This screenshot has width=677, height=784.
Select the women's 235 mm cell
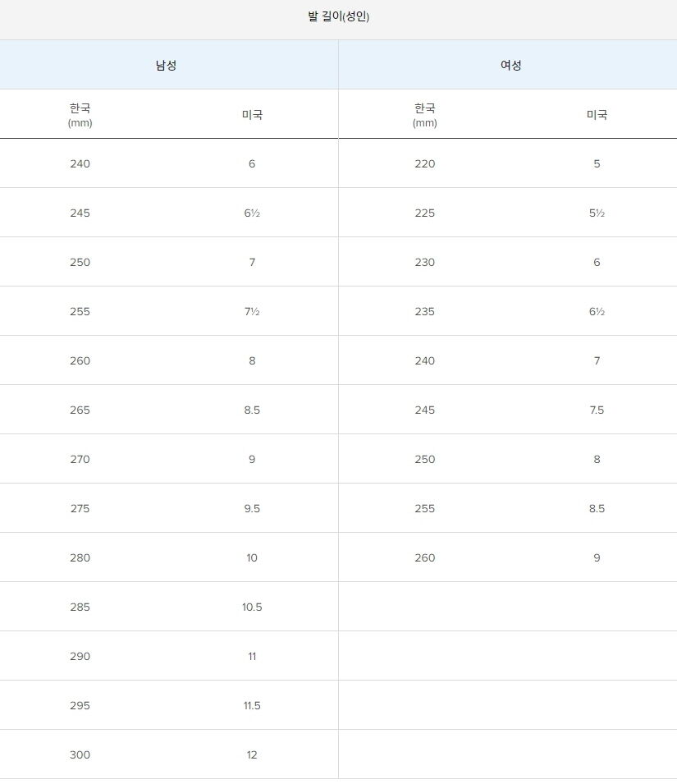coord(425,311)
